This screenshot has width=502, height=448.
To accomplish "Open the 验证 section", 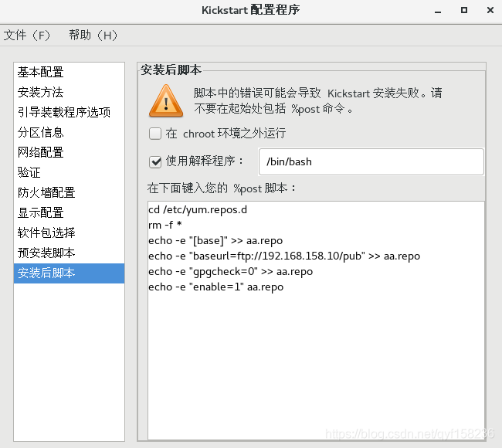I will tap(69, 172).
